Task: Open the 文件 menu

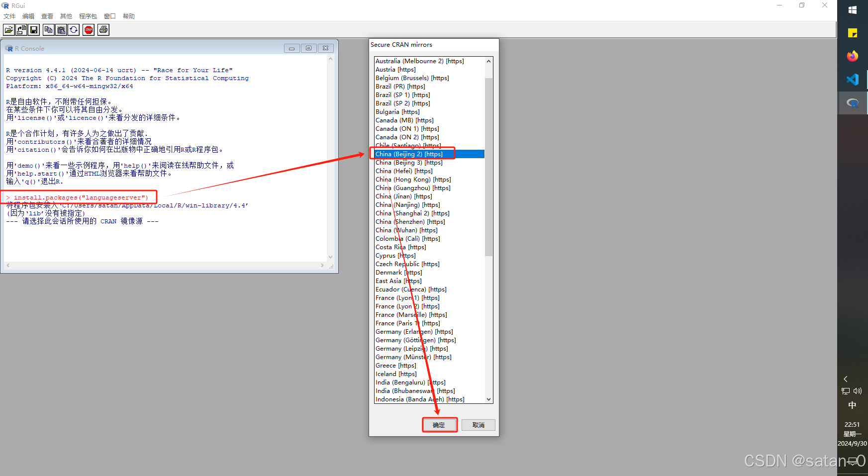Action: click(x=9, y=16)
